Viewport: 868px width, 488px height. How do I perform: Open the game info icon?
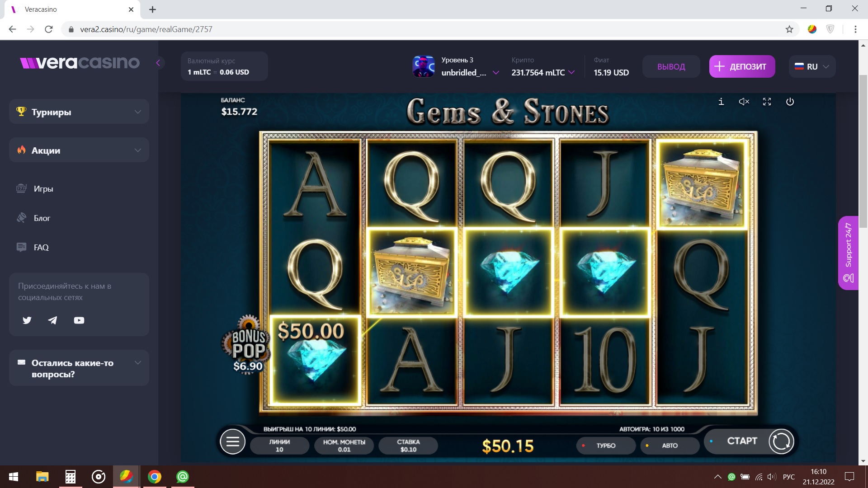[721, 102]
